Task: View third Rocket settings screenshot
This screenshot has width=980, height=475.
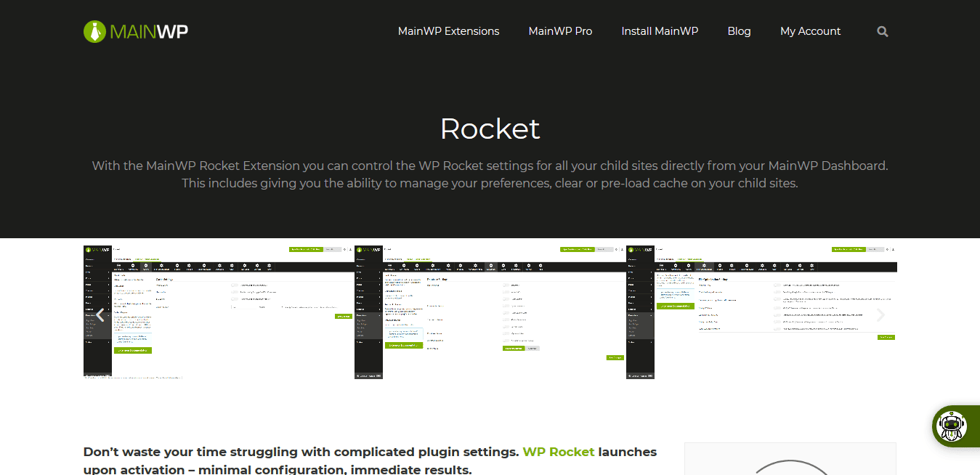Action: coord(761,312)
